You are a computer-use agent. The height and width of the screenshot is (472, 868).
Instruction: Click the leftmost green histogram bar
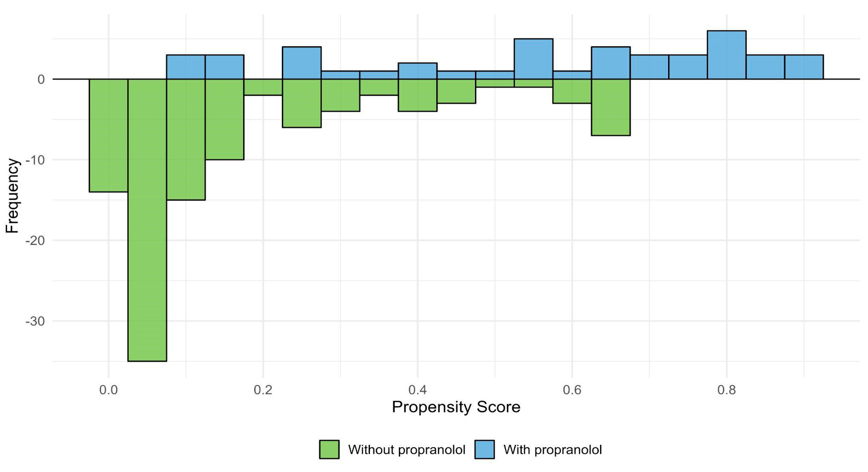[108, 135]
